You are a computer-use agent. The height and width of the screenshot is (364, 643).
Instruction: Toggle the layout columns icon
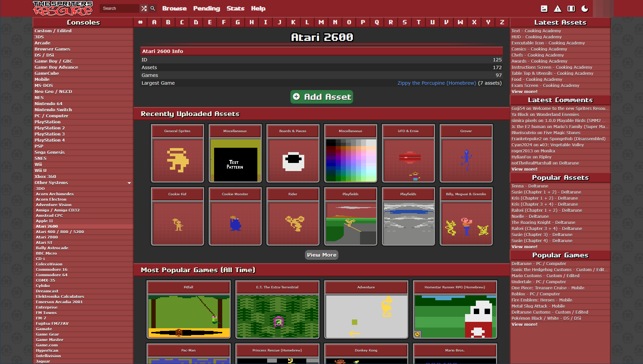(x=571, y=9)
